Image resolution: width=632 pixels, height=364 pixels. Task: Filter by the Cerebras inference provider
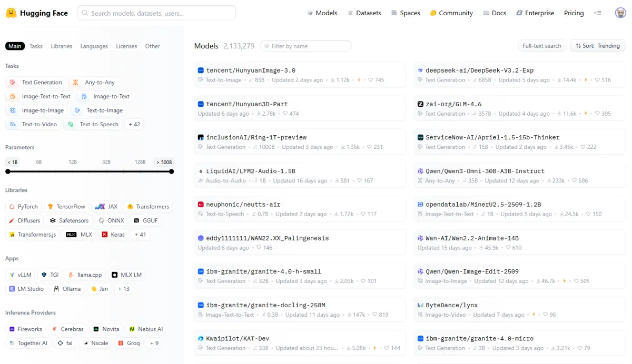coord(67,329)
